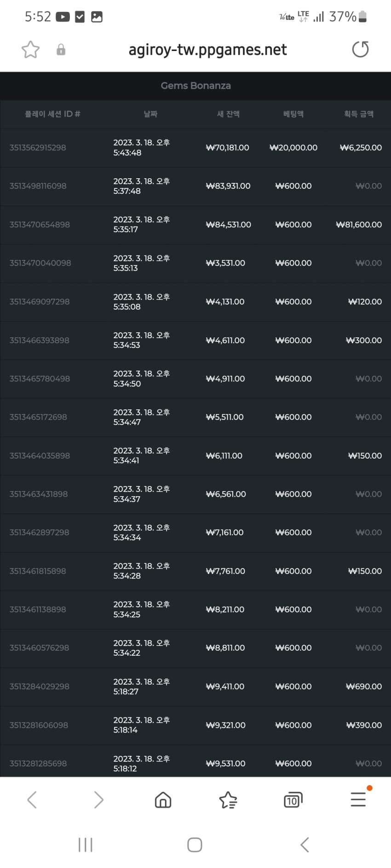The width and height of the screenshot is (391, 868).
Task: Open browser home page icon
Action: pos(163,800)
